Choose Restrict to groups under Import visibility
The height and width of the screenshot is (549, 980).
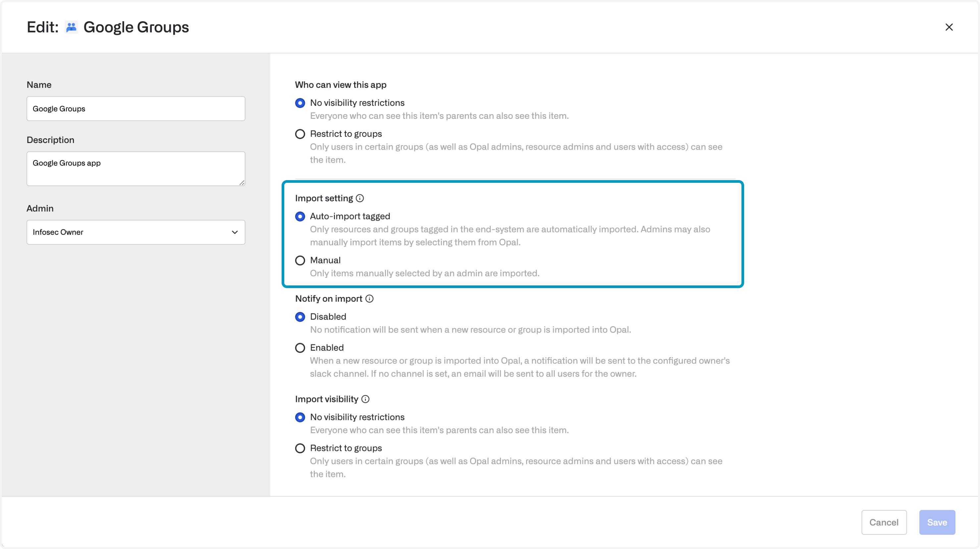(300, 448)
